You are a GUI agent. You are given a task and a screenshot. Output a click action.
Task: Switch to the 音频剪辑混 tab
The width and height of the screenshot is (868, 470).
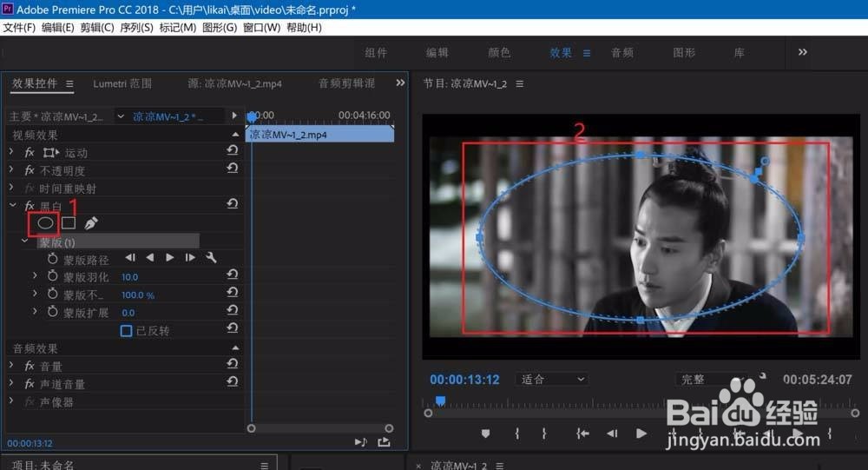[346, 83]
